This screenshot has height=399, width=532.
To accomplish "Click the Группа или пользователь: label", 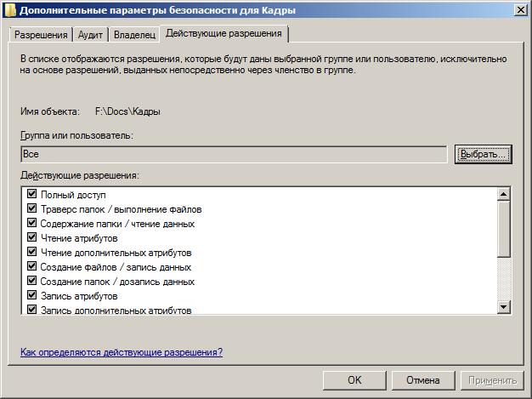I will tap(76, 135).
